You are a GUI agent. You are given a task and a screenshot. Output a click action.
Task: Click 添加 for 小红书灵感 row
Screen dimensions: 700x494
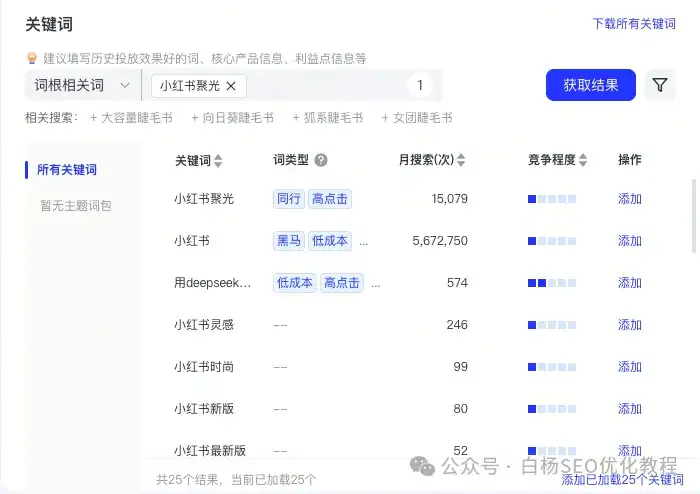(630, 325)
